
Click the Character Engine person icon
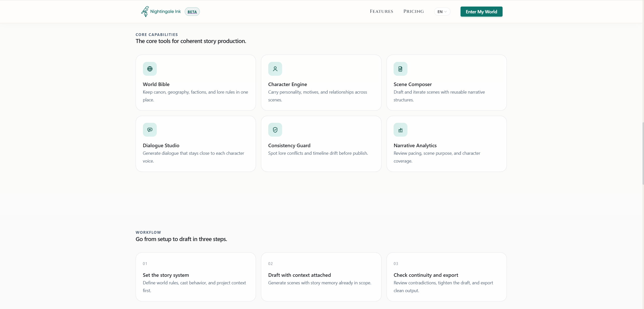275,69
